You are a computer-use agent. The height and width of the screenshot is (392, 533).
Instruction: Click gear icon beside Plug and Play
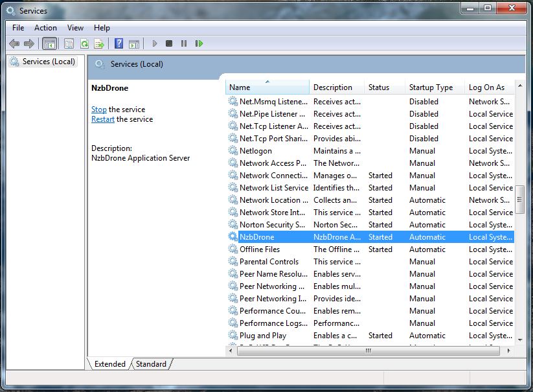coord(233,335)
